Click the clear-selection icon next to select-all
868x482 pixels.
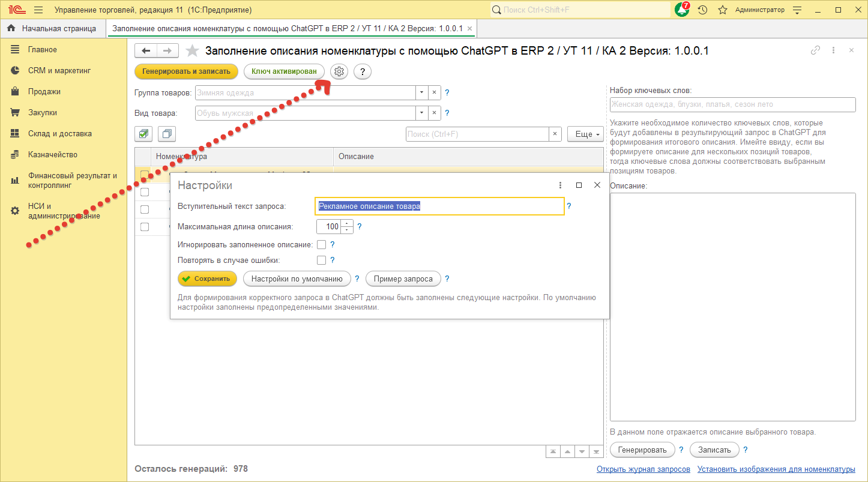click(x=166, y=133)
